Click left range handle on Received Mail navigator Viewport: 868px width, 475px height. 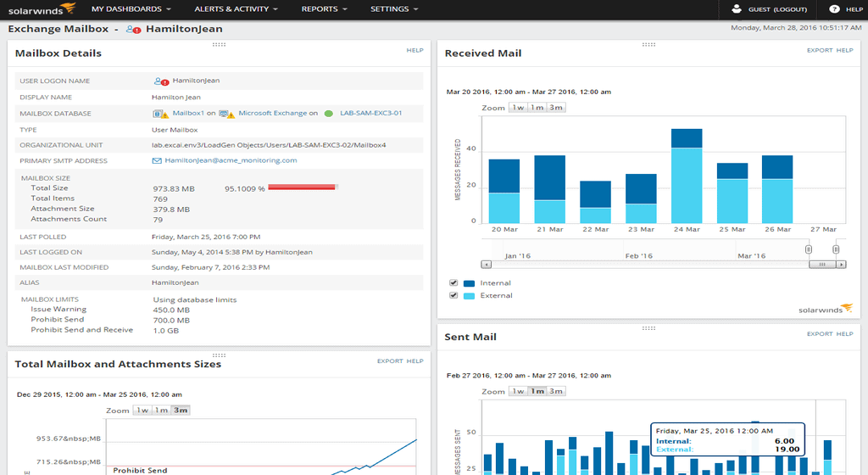809,249
